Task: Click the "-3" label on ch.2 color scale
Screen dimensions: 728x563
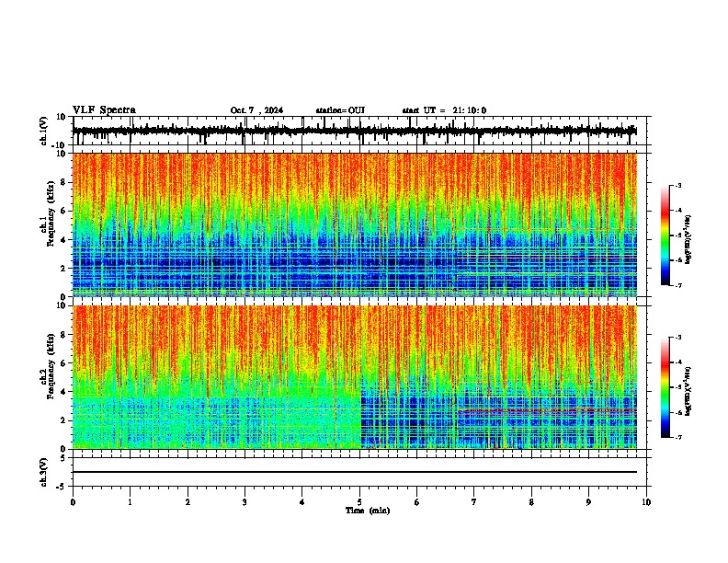Action: coord(677,338)
